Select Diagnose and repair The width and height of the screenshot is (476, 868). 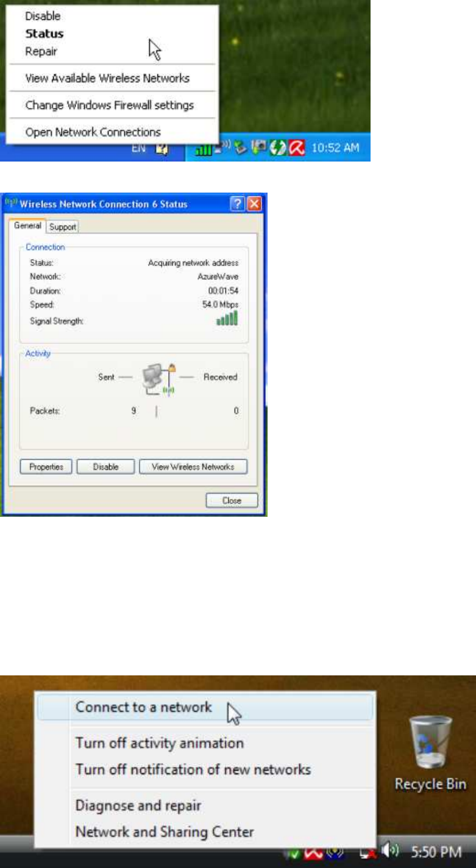tap(138, 805)
